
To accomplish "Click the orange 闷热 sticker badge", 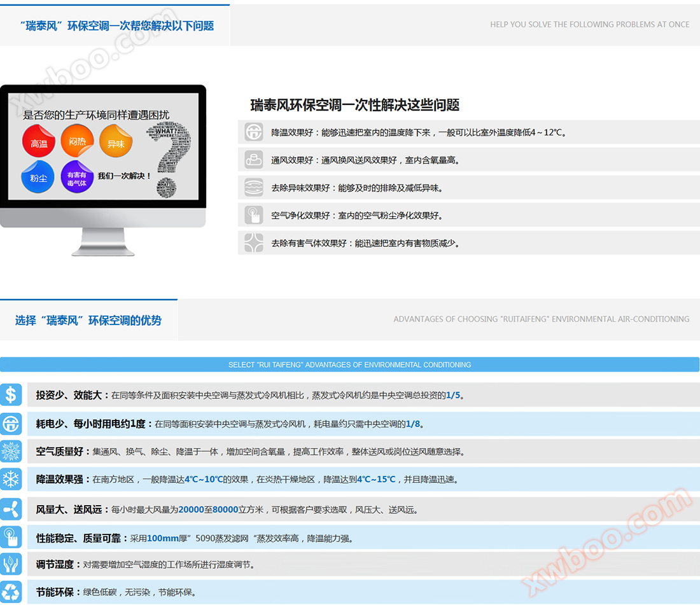I will (x=77, y=141).
